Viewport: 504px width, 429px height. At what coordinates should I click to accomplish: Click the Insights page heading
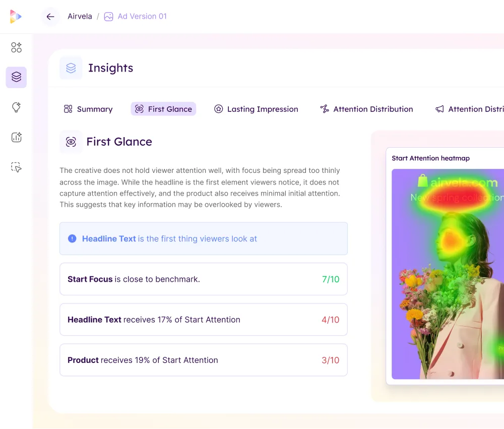[110, 68]
